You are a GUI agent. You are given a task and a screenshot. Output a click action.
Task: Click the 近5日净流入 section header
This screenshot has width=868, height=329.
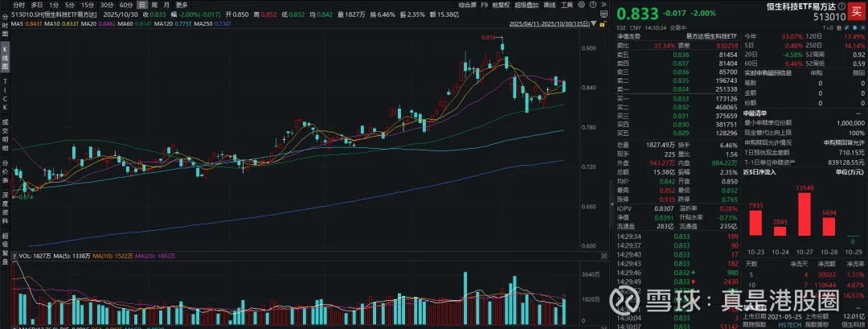(759, 171)
